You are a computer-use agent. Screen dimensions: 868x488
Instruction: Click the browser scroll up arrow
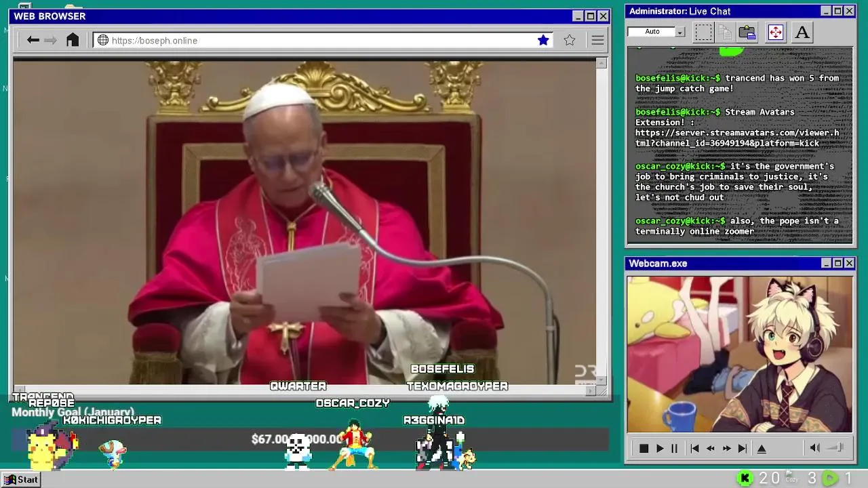[x=601, y=63]
